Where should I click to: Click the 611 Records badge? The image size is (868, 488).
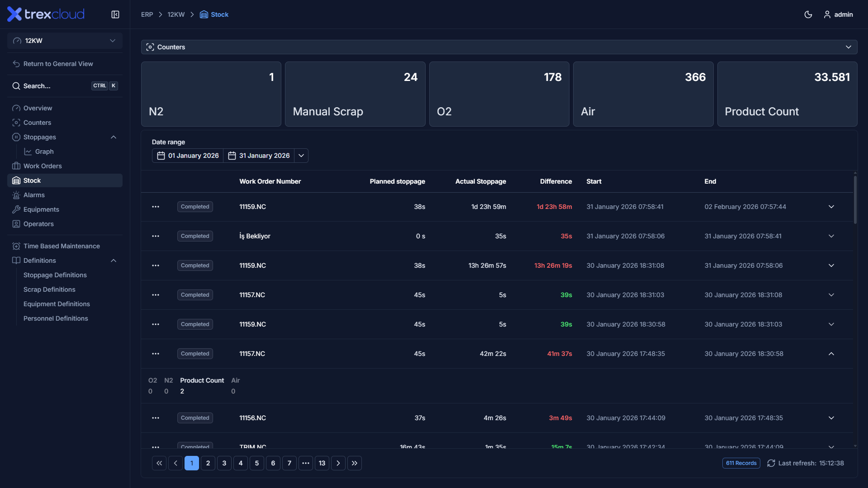point(741,463)
